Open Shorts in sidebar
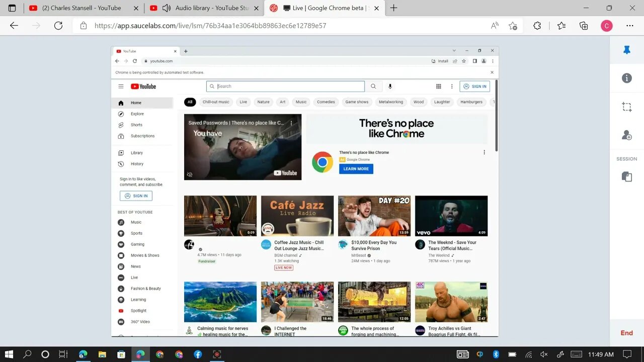This screenshot has height=362, width=644. [x=143, y=125]
